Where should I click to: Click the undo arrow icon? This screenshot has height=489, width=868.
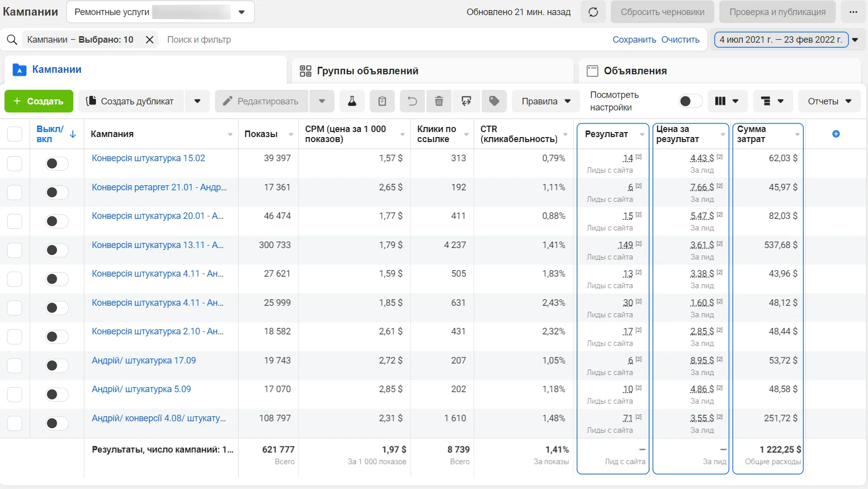(412, 101)
